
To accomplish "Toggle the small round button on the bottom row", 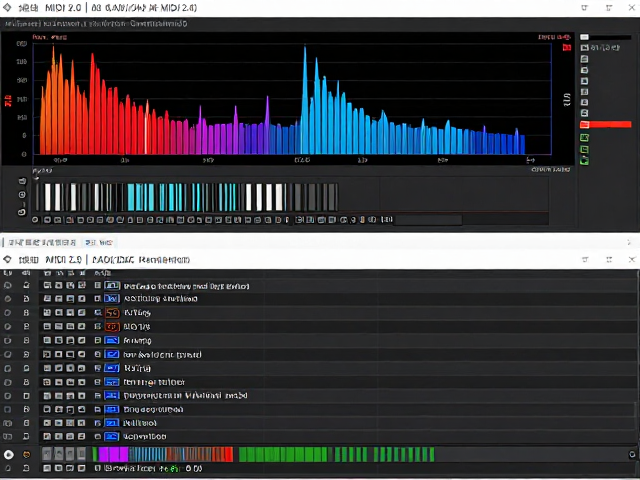I will click(x=7, y=468).
